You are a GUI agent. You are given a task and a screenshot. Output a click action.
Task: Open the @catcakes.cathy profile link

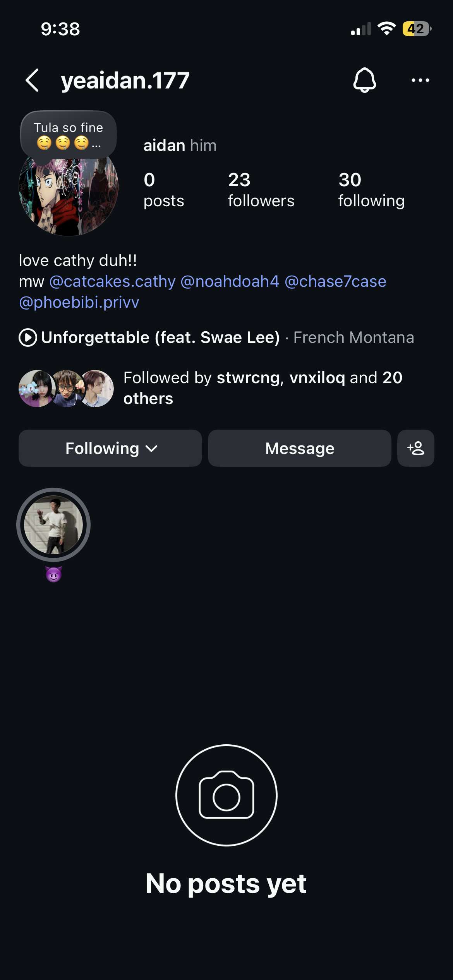pos(113,281)
